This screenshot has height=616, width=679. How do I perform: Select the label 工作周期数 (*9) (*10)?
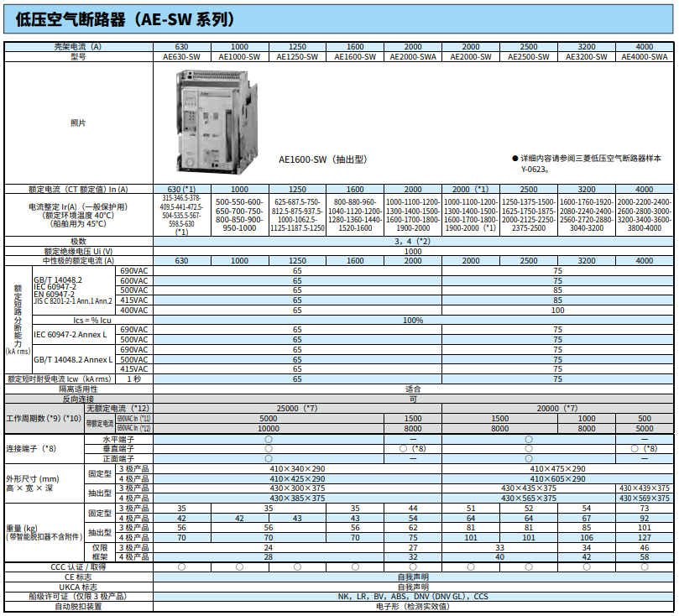pyautogui.click(x=44, y=419)
